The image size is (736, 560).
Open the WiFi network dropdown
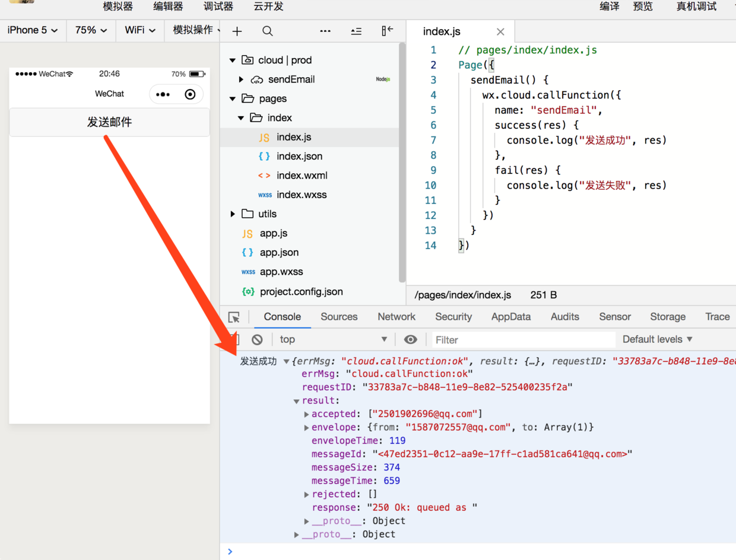pyautogui.click(x=140, y=30)
